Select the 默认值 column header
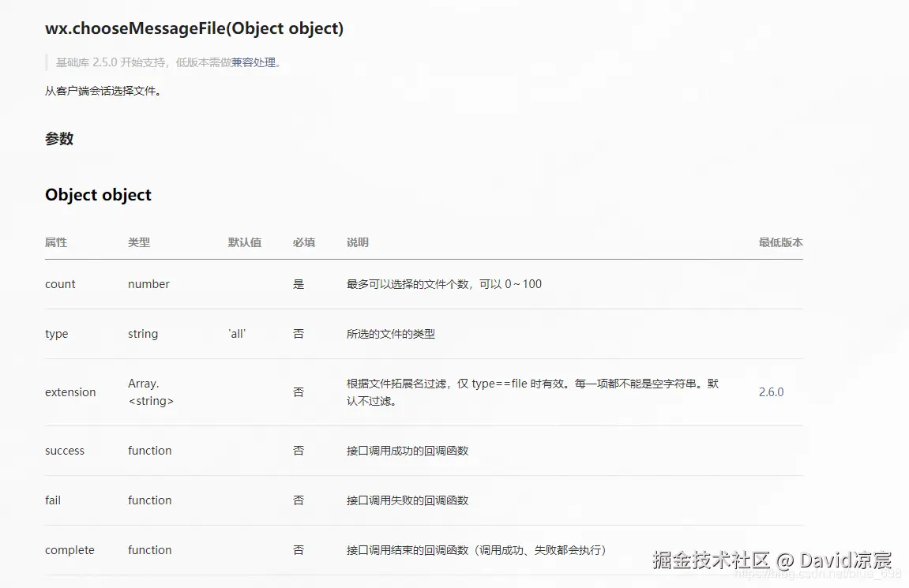This screenshot has width=909, height=588. 245,242
